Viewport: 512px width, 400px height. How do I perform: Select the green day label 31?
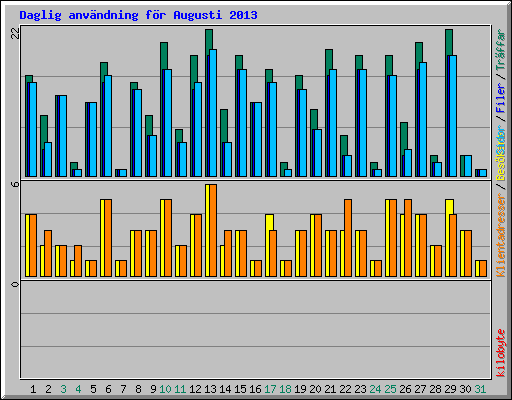click(480, 389)
